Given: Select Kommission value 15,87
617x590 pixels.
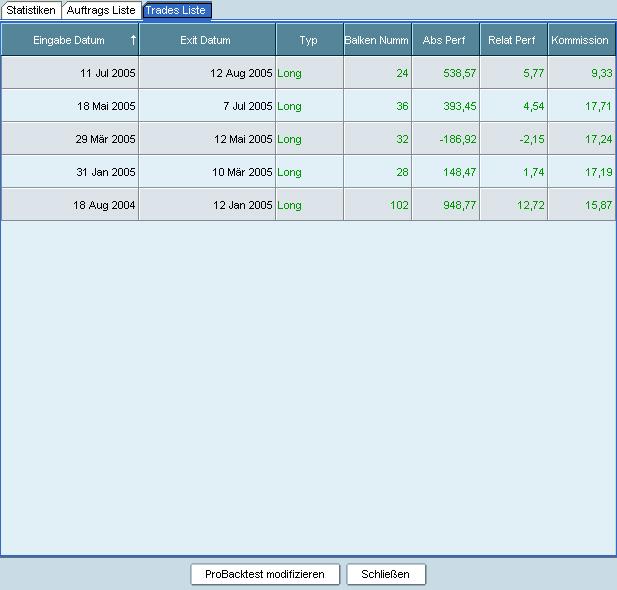Looking at the screenshot, I should point(599,205).
